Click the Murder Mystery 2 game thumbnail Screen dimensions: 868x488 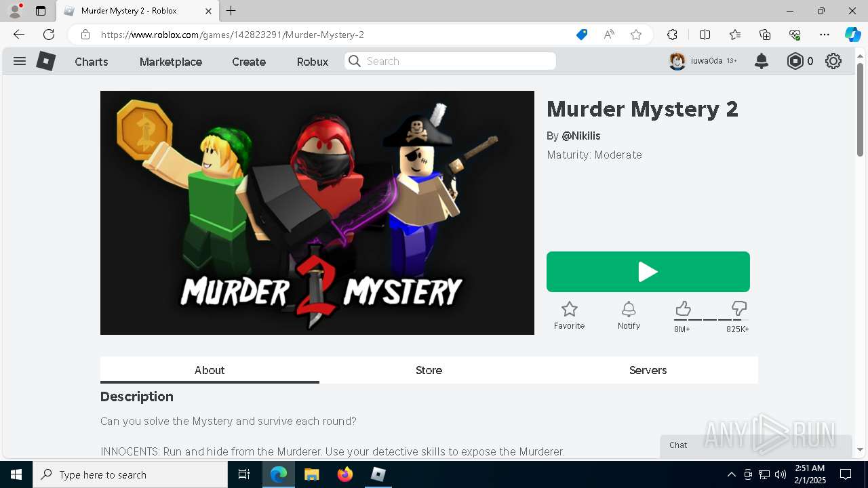coord(317,213)
